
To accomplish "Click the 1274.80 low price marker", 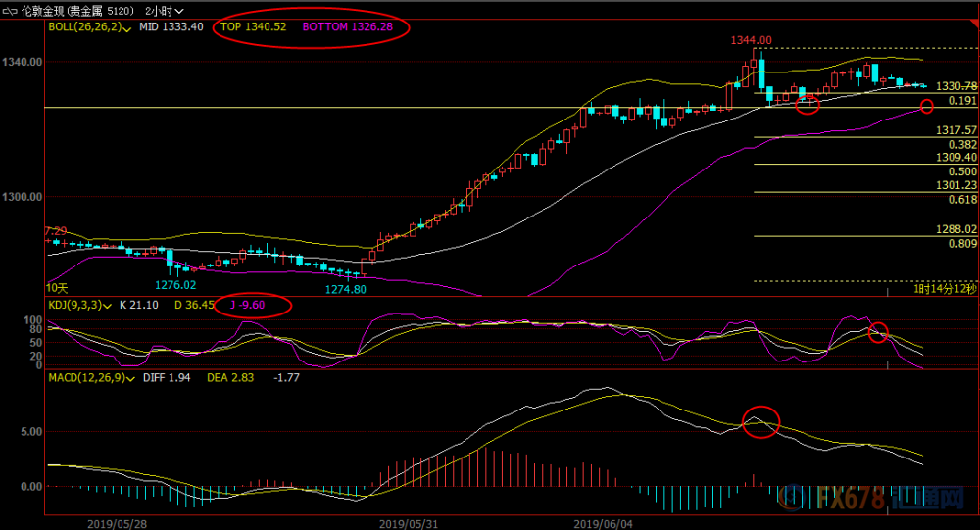I will point(346,289).
